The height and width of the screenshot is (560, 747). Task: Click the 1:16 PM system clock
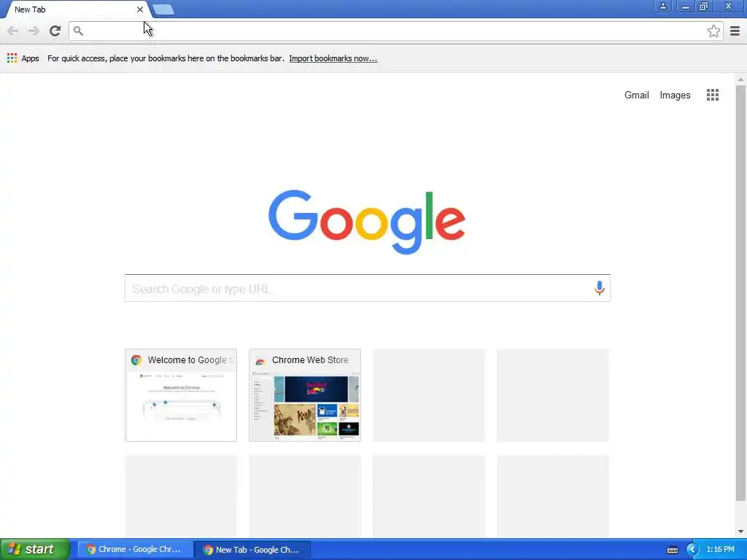(x=720, y=550)
